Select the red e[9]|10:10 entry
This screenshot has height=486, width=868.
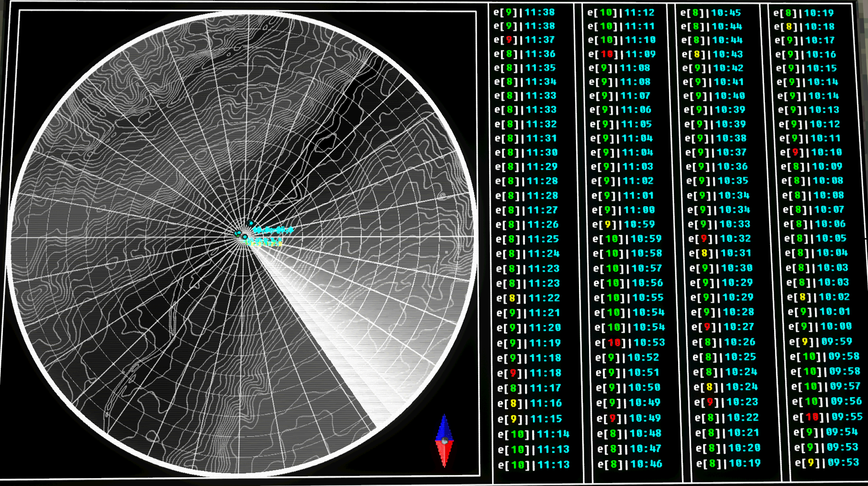coord(811,153)
